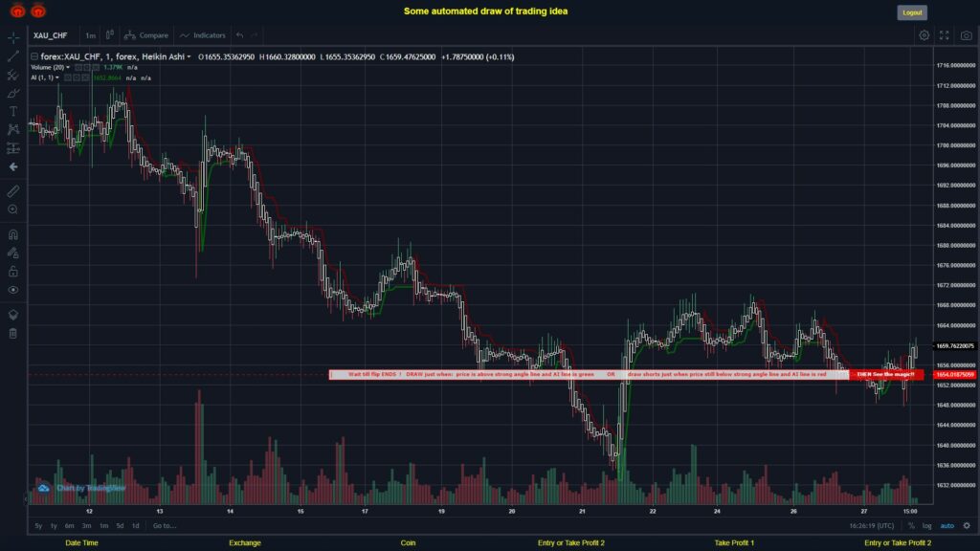Click the THEN See the magic!!! label
The width and height of the screenshot is (980, 551).
point(885,374)
